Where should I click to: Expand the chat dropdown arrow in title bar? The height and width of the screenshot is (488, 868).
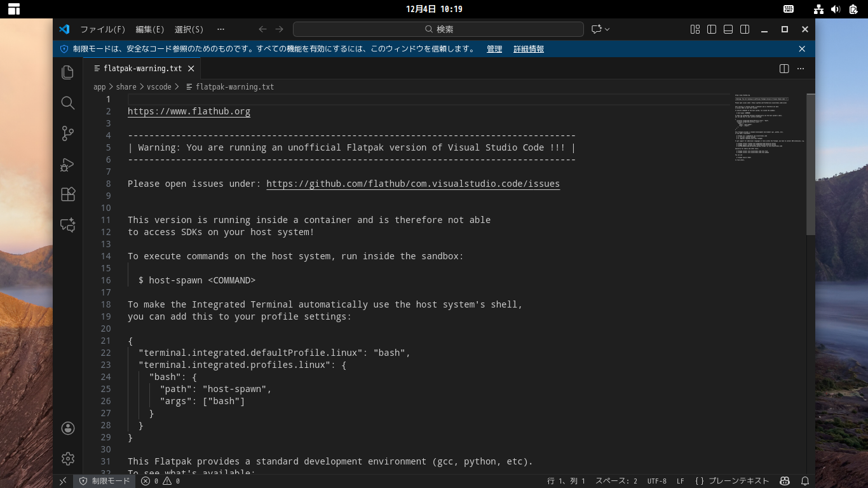coord(607,29)
